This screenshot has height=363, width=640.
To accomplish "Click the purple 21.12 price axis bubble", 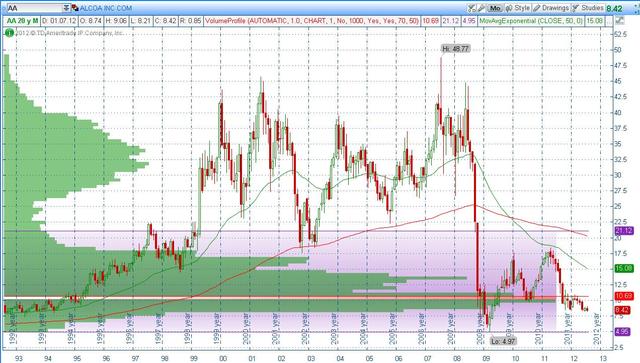I will click(624, 231).
